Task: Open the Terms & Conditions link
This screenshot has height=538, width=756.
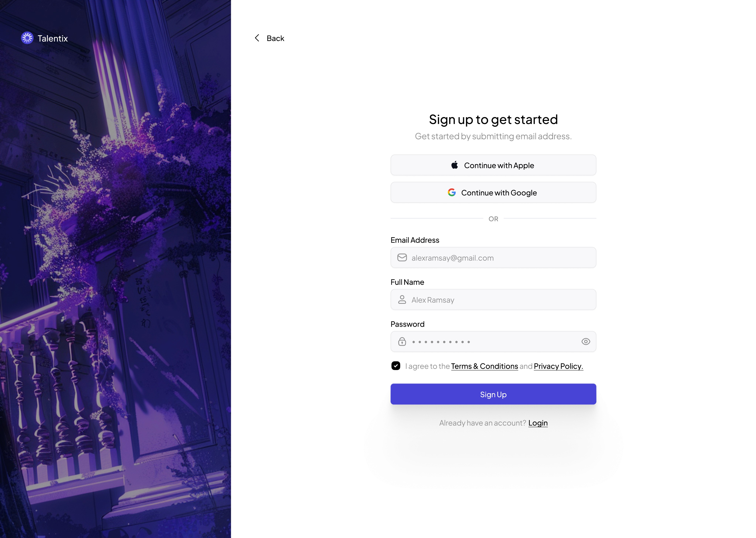Action: click(x=484, y=366)
